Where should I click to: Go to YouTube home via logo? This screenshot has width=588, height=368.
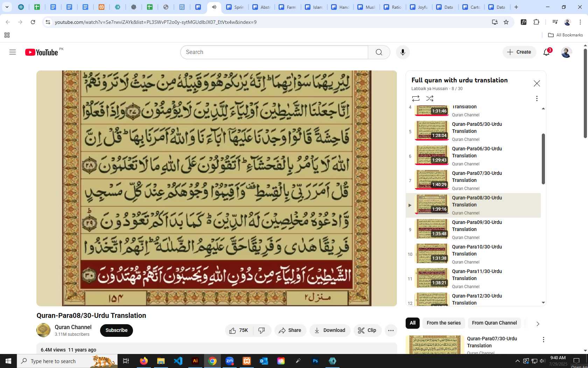41,52
